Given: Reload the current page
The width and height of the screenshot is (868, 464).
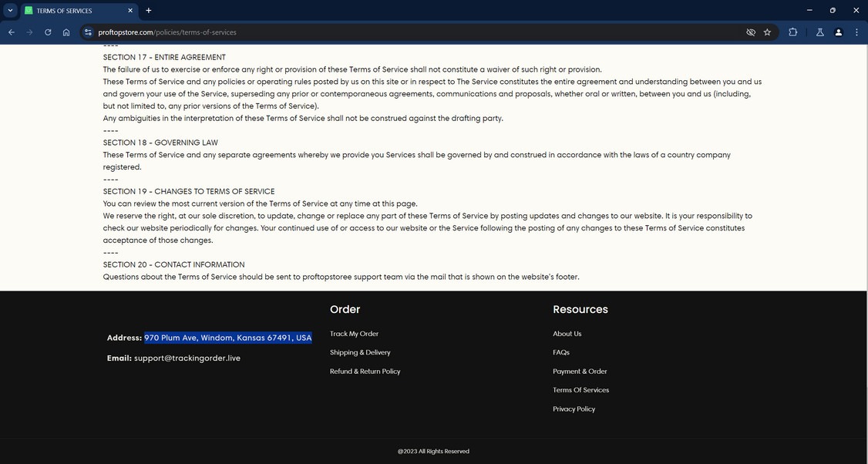Looking at the screenshot, I should pyautogui.click(x=48, y=32).
